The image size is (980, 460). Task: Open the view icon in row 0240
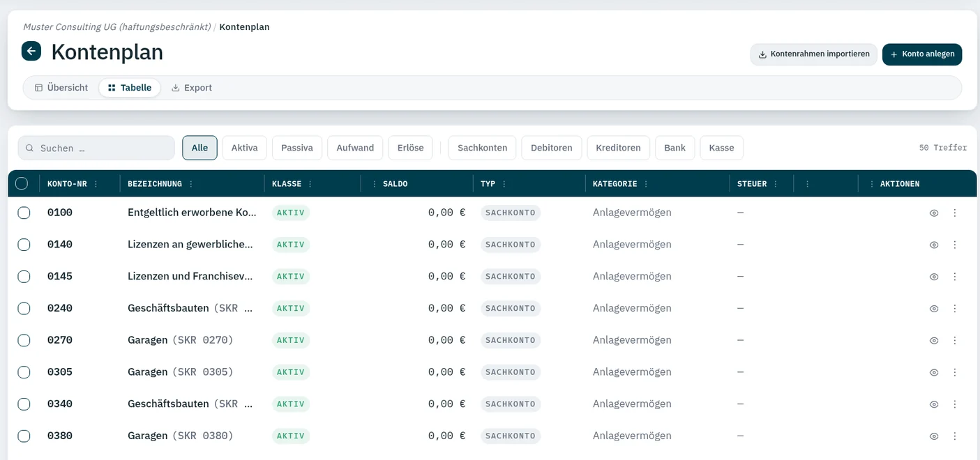point(934,309)
